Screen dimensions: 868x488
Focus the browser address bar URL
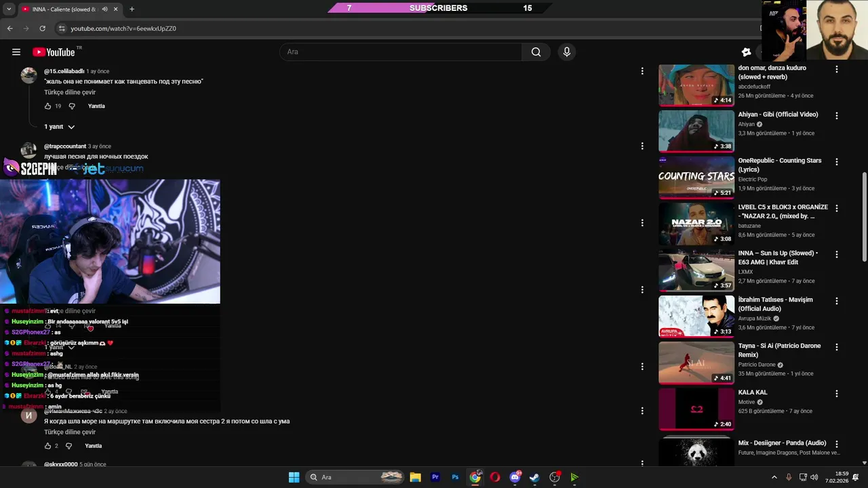click(123, 28)
